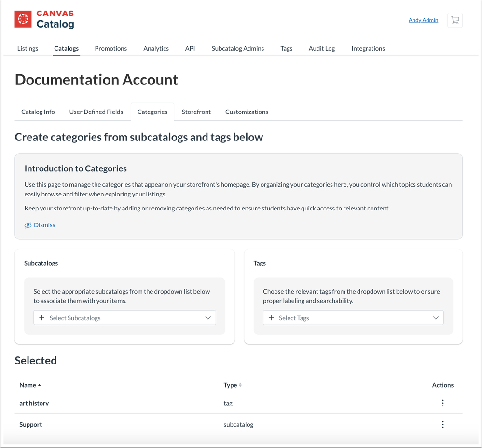482x448 pixels.
Task: Select the Customizations tab
Action: pos(246,112)
